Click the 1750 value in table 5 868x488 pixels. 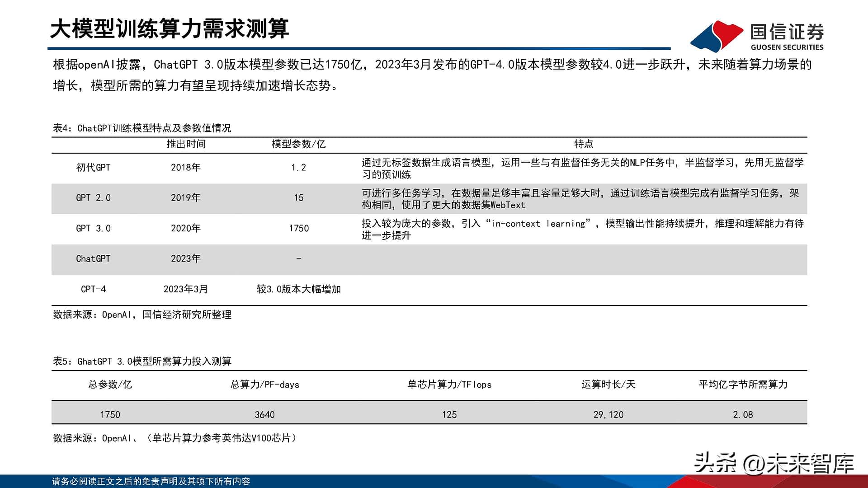(110, 415)
